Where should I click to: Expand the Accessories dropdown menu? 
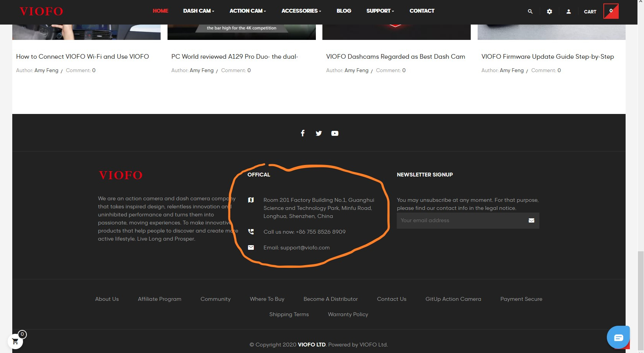click(x=301, y=11)
